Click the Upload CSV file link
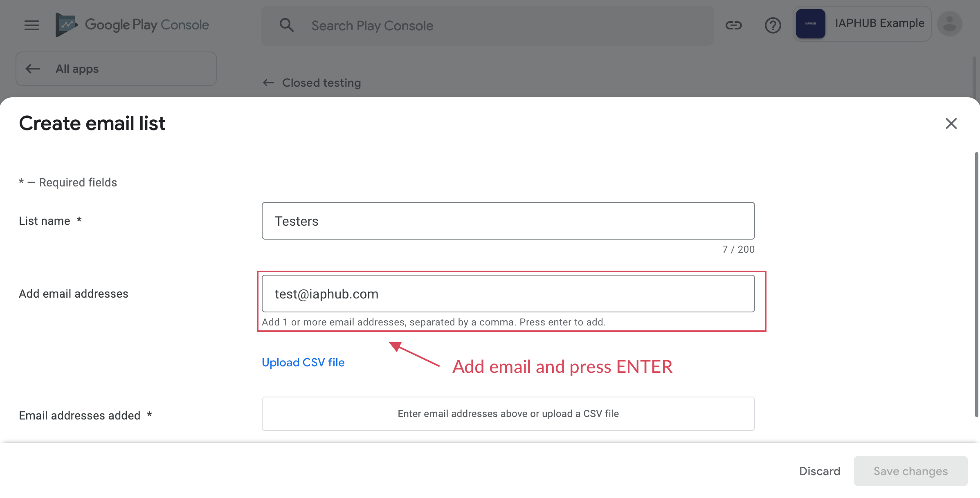 point(303,362)
